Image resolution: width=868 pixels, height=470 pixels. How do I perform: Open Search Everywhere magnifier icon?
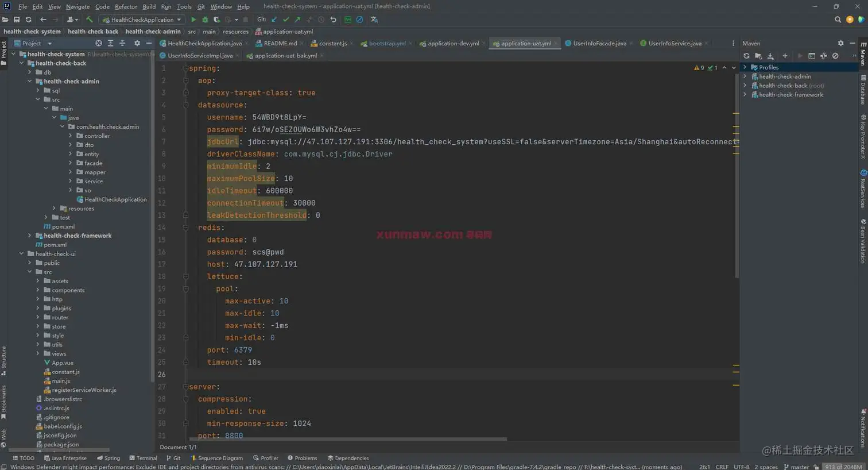tap(838, 20)
